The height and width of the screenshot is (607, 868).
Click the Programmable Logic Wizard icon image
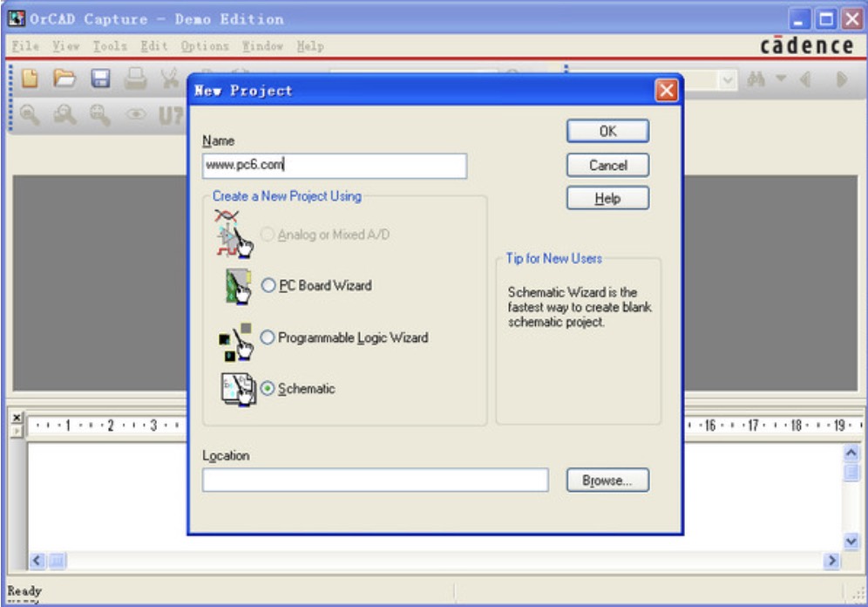234,340
